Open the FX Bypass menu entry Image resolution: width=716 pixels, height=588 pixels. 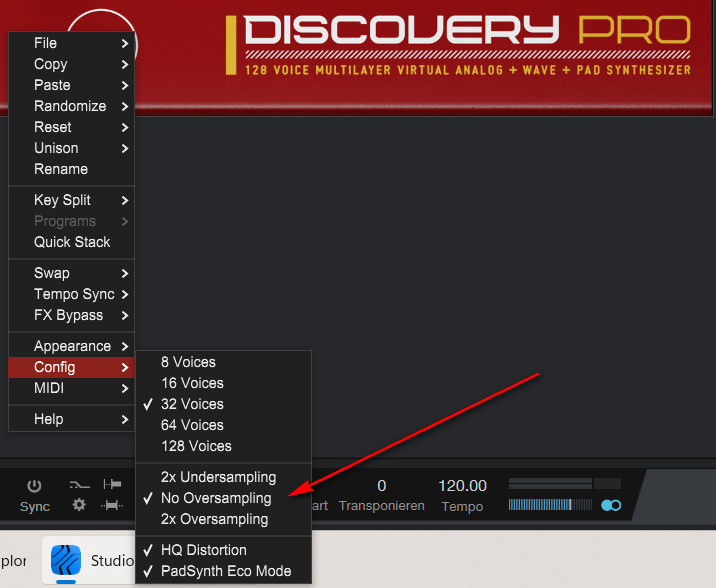pos(72,315)
